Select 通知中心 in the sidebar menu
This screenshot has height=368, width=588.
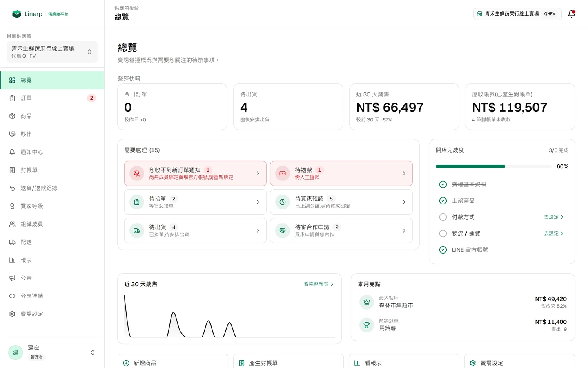click(x=52, y=152)
